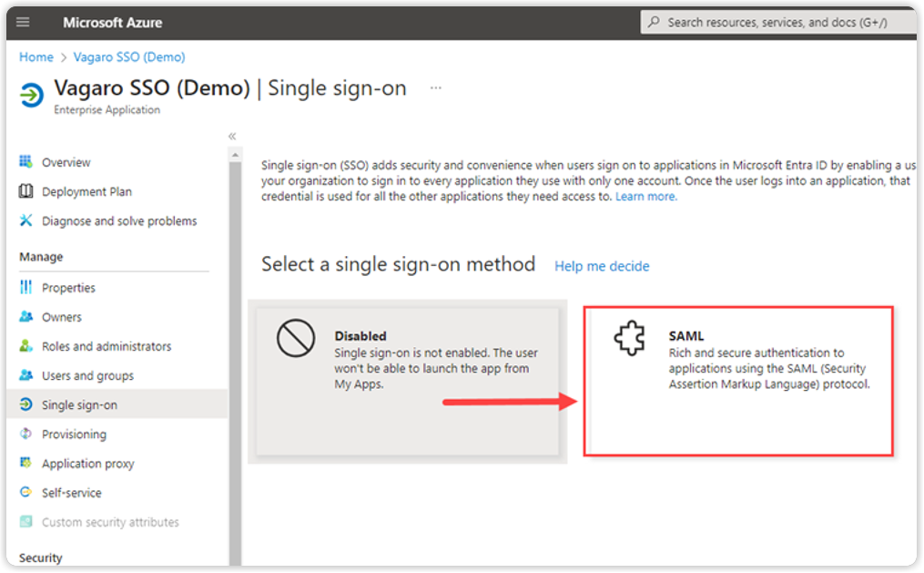The image size is (924, 573).
Task: Search resources, services, and docs field
Action: coord(778,23)
